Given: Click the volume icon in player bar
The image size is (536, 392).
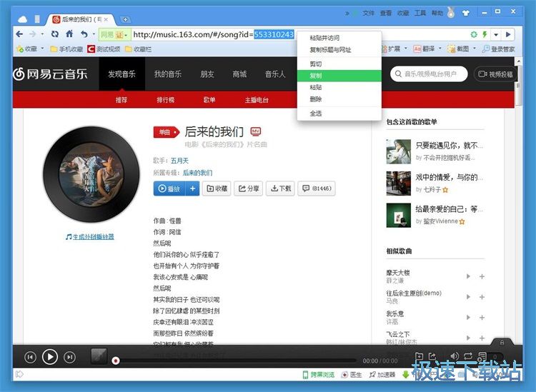Looking at the screenshot, I should 454,356.
